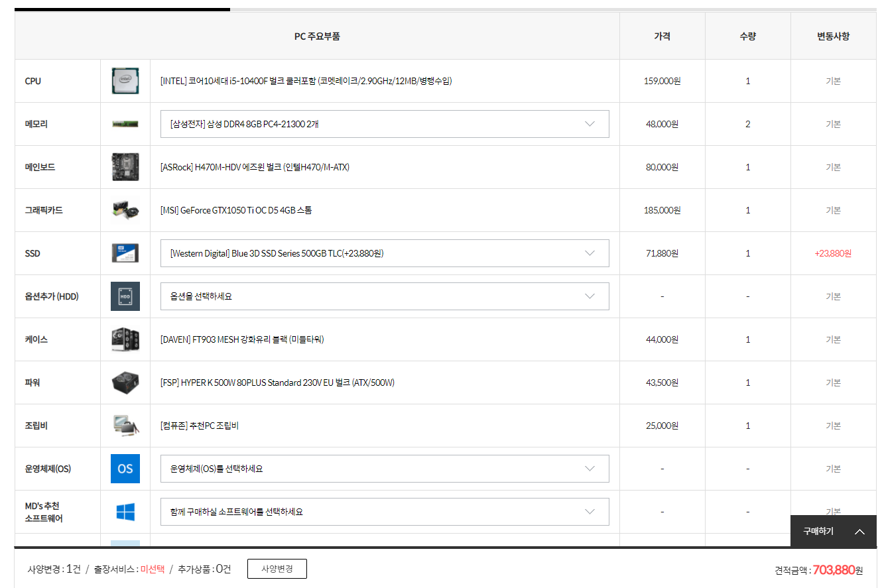Click the 사양변경 button
This screenshot has width=880, height=588.
point(277,569)
